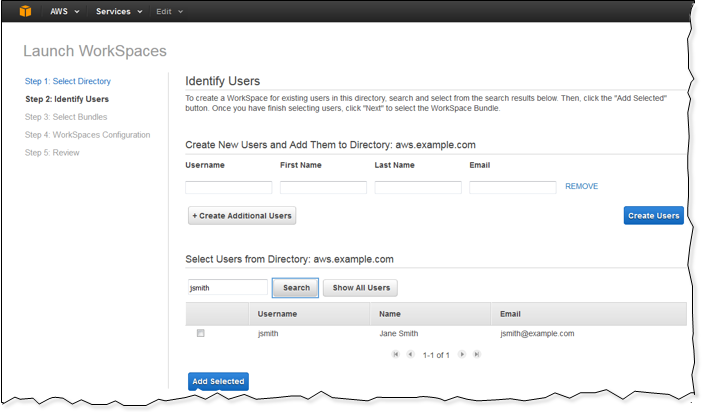
Task: Go back to Step 1: Select Directory
Action: point(68,81)
